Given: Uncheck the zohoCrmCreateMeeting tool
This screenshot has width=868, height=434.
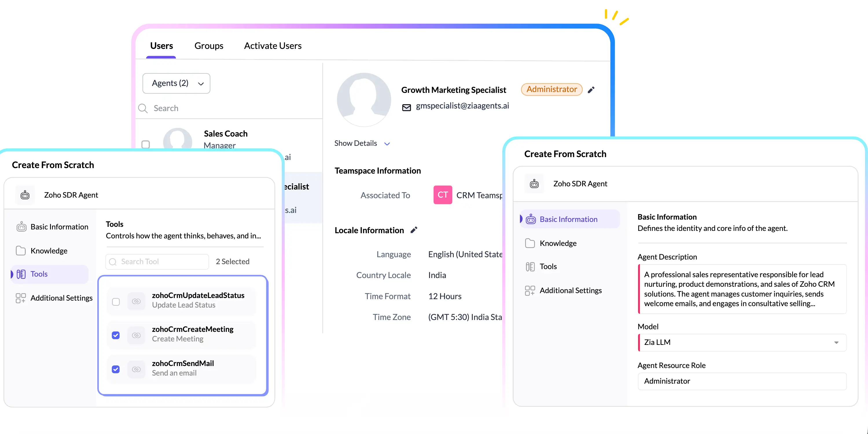Looking at the screenshot, I should pyautogui.click(x=116, y=335).
